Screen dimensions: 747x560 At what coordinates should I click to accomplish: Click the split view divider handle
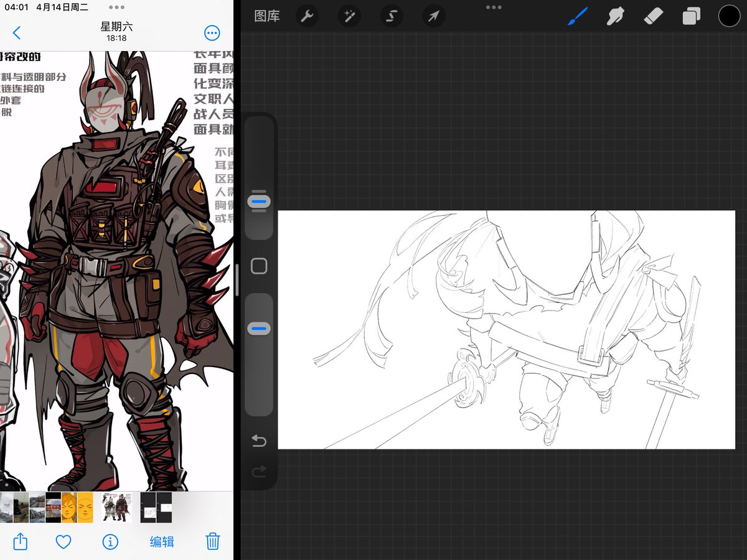pos(237,280)
